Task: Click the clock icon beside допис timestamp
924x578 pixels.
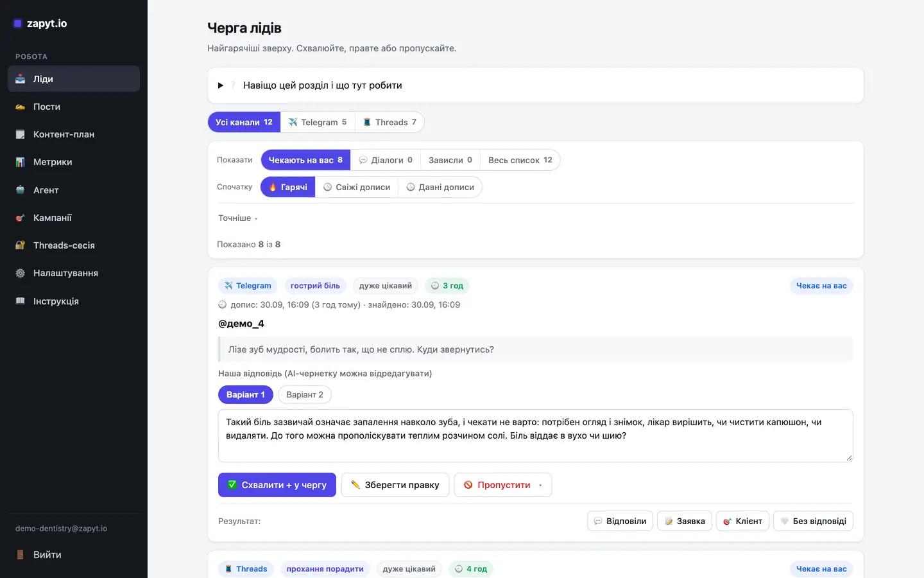Action: click(x=223, y=305)
